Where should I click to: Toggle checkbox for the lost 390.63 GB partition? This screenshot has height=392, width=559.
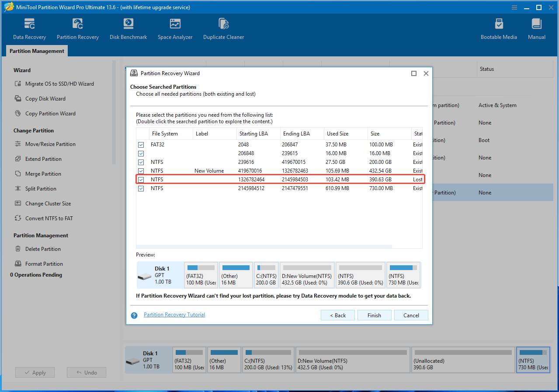point(141,180)
